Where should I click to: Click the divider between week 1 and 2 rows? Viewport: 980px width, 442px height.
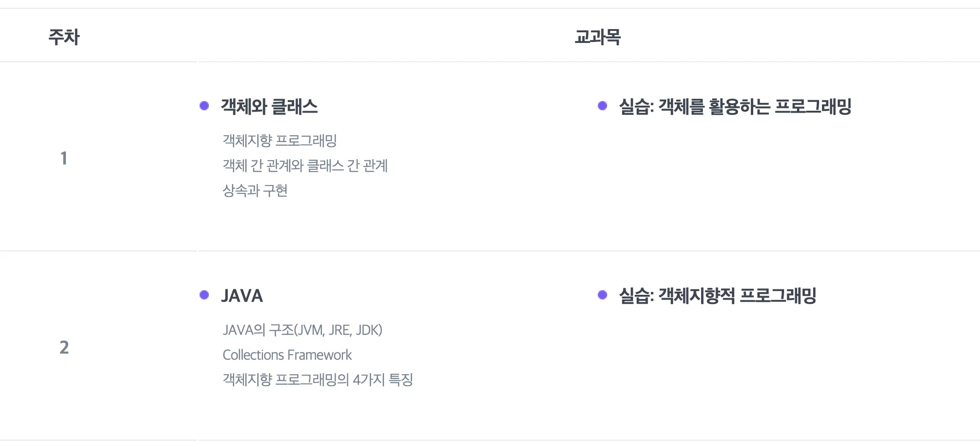click(x=490, y=251)
